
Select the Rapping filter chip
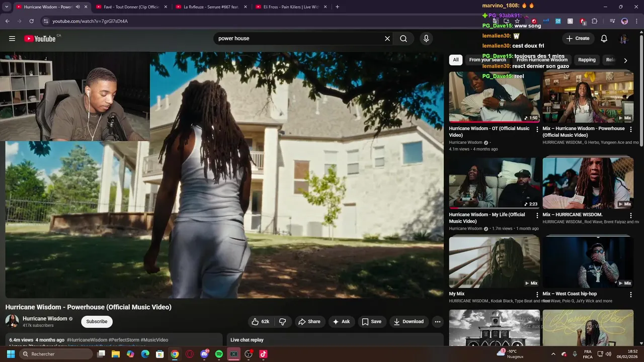point(587,60)
